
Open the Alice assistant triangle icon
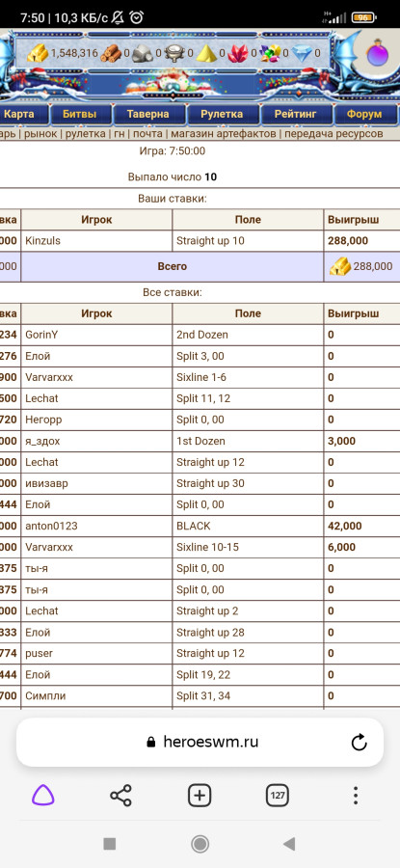click(x=42, y=796)
